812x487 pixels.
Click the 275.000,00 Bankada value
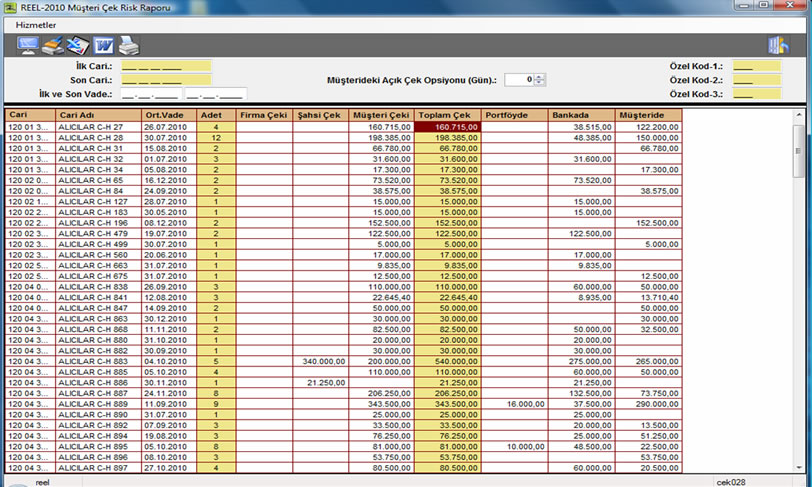[x=590, y=361]
